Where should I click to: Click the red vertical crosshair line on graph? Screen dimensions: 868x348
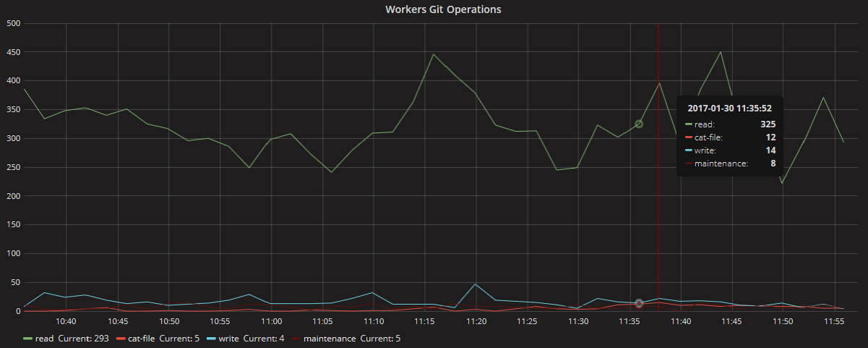(658, 217)
